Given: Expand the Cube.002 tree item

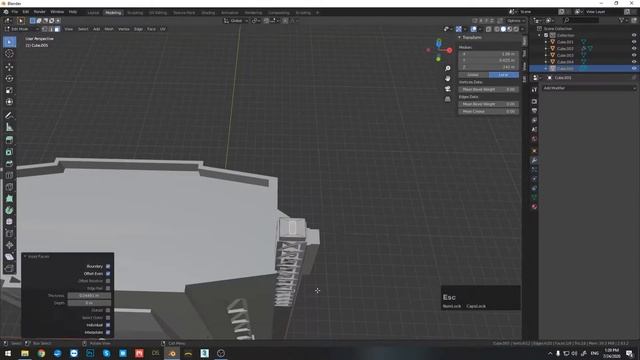Looking at the screenshot, I should (x=546, y=49).
